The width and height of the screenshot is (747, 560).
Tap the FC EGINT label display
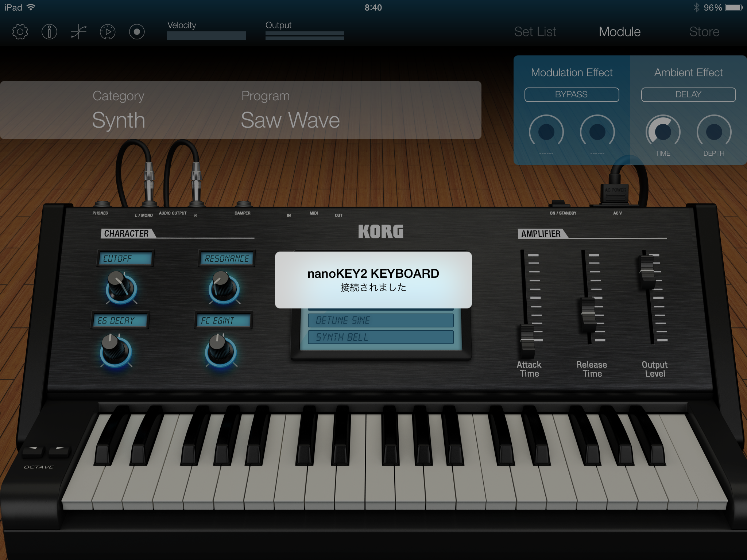click(x=223, y=320)
